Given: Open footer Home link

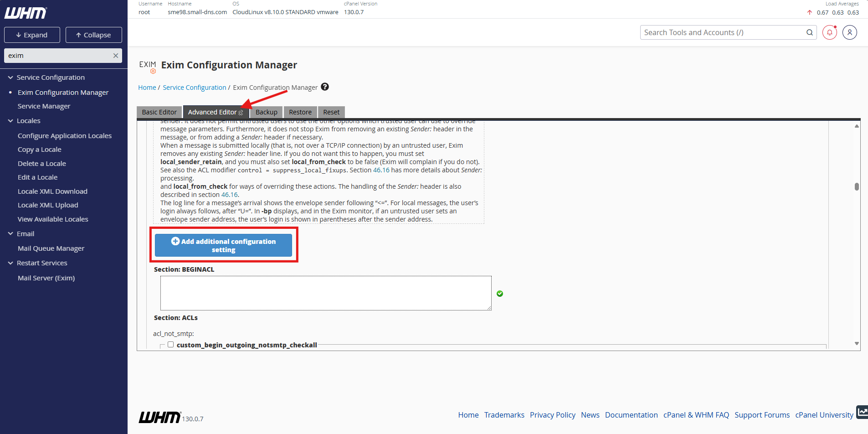Looking at the screenshot, I should (x=468, y=415).
